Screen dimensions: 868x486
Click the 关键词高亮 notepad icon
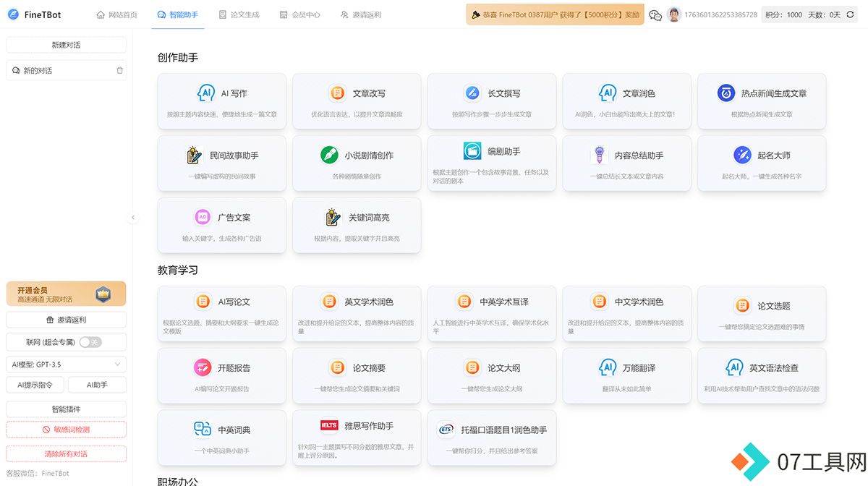pos(333,217)
